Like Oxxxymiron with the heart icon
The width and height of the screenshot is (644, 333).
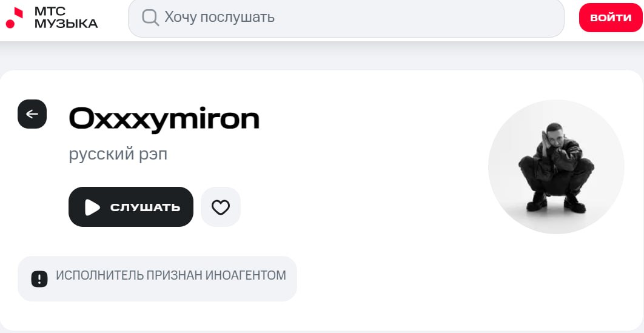221,207
